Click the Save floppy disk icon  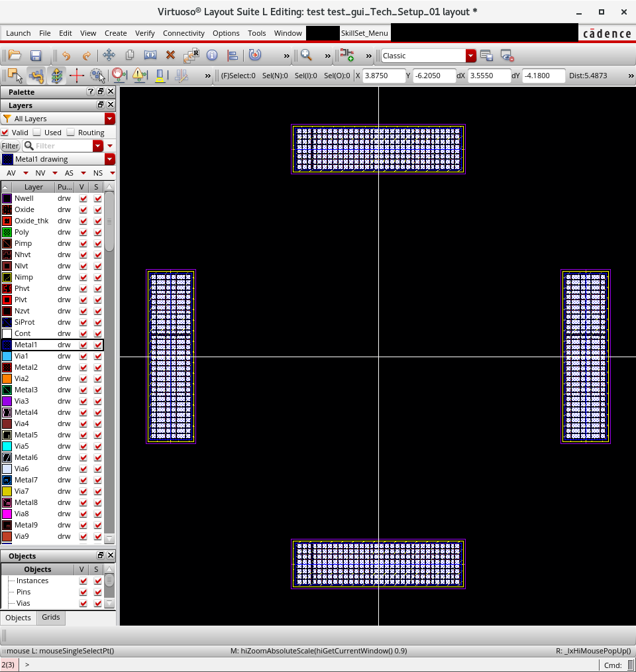coord(36,56)
